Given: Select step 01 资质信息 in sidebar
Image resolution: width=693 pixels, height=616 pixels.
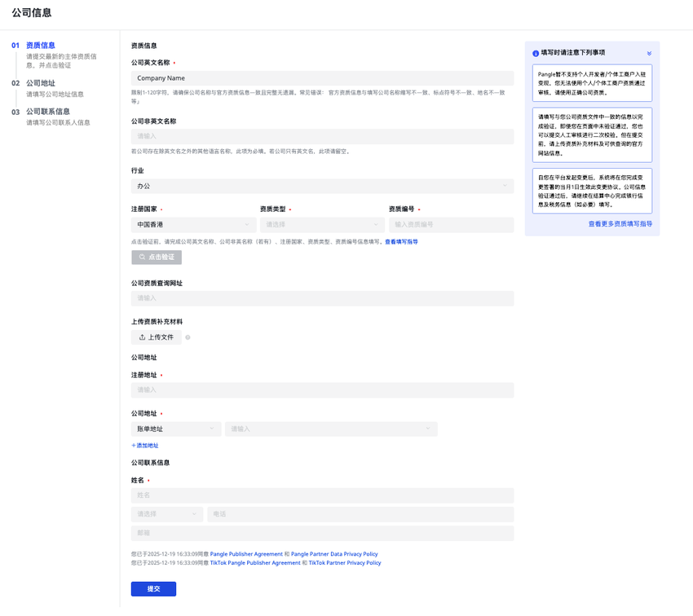Looking at the screenshot, I should 41,46.
